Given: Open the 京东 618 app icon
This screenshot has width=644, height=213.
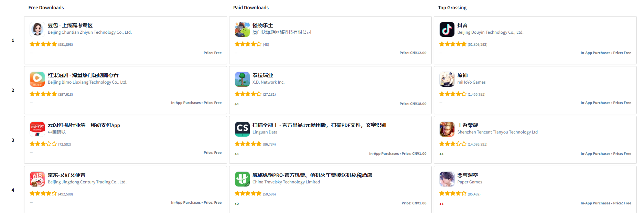Looking at the screenshot, I should (37, 179).
